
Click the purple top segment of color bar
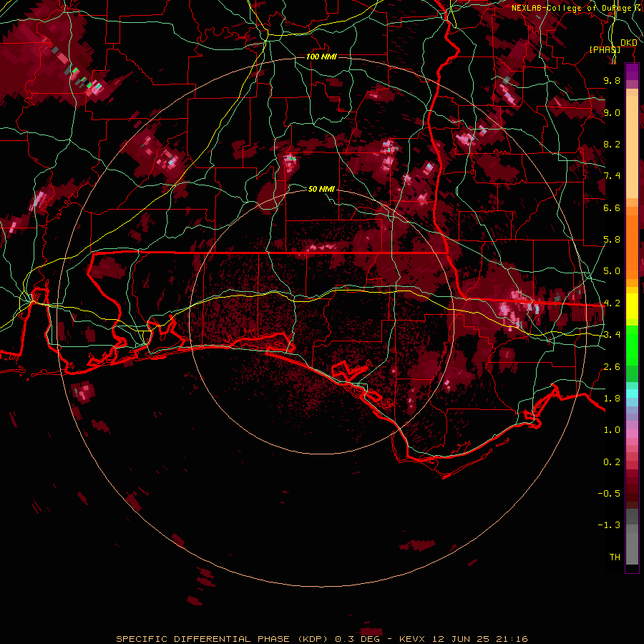(632, 72)
